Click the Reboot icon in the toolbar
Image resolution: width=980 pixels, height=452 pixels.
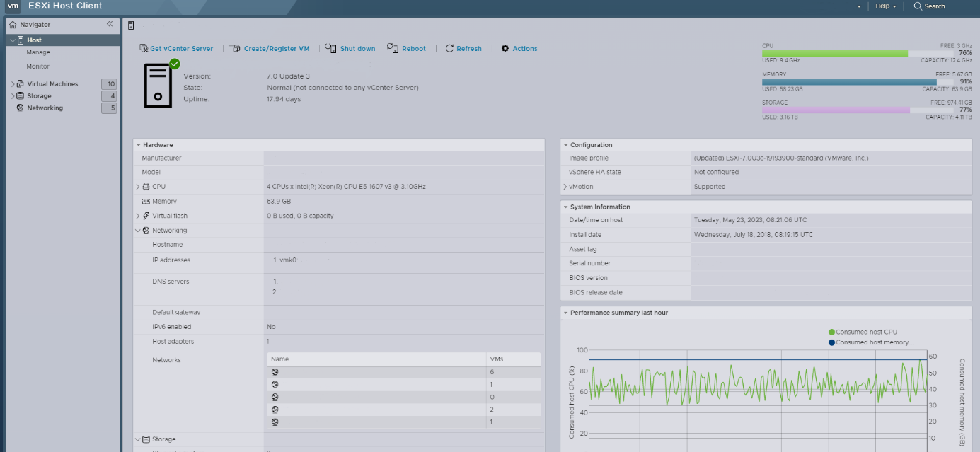(x=393, y=48)
